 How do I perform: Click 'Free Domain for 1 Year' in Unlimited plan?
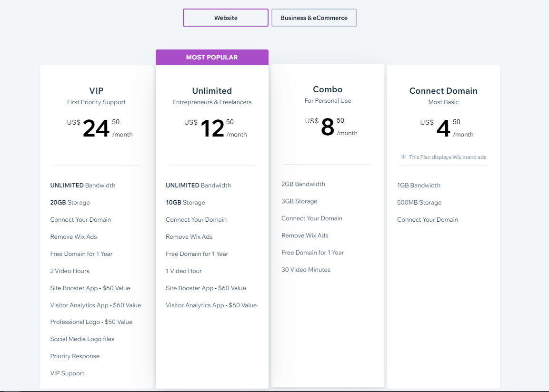click(197, 254)
